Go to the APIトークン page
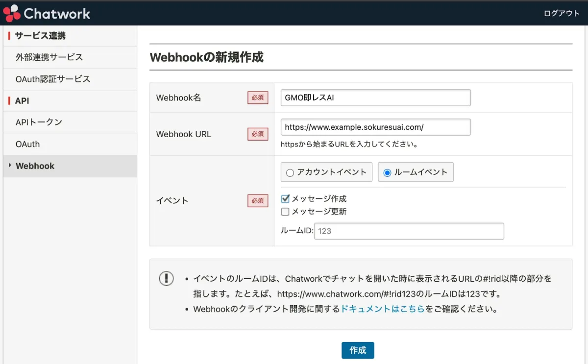 click(39, 122)
